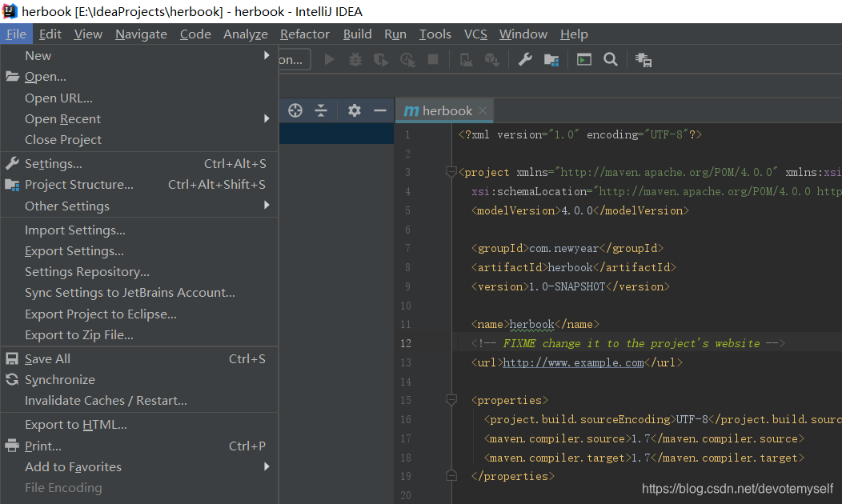Click Synchronize menu entry
This screenshot has height=504, width=842.
coord(139,379)
